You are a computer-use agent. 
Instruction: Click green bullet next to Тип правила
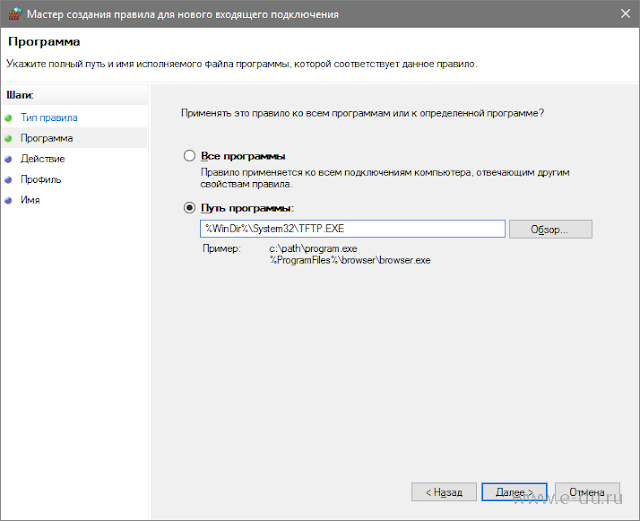(x=8, y=118)
